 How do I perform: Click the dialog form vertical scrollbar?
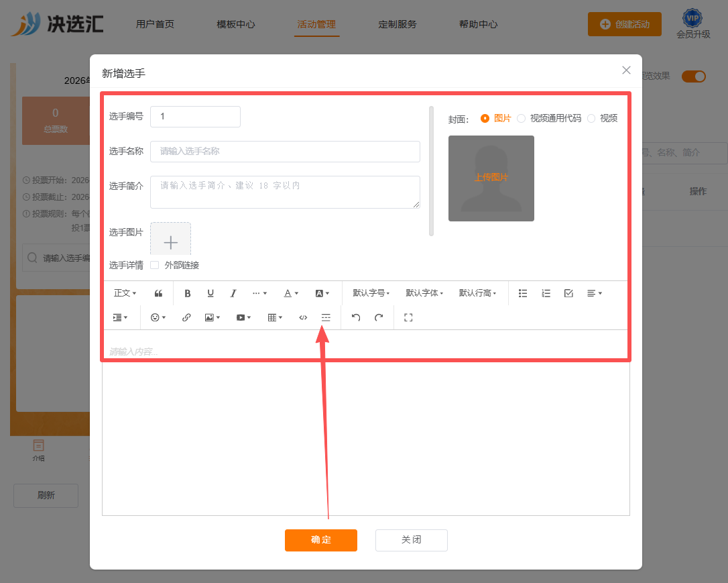(431, 171)
